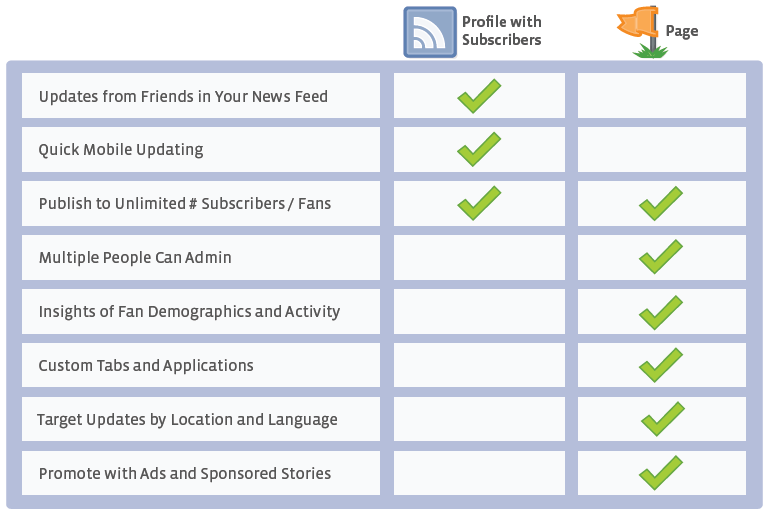Click Insights of Fan Demographics and Activity label
The height and width of the screenshot is (515, 767).
pyautogui.click(x=189, y=312)
